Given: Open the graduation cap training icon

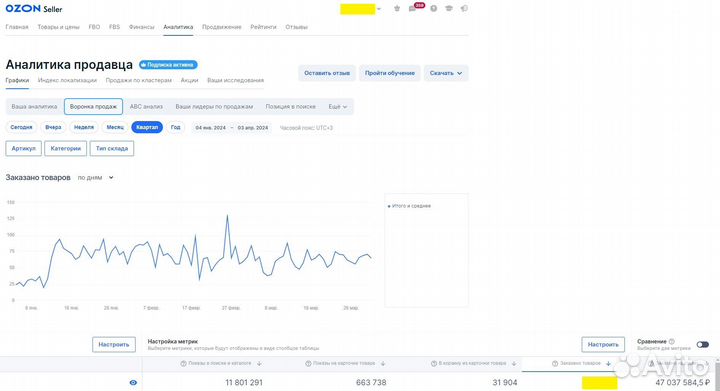Looking at the screenshot, I should pyautogui.click(x=449, y=8).
